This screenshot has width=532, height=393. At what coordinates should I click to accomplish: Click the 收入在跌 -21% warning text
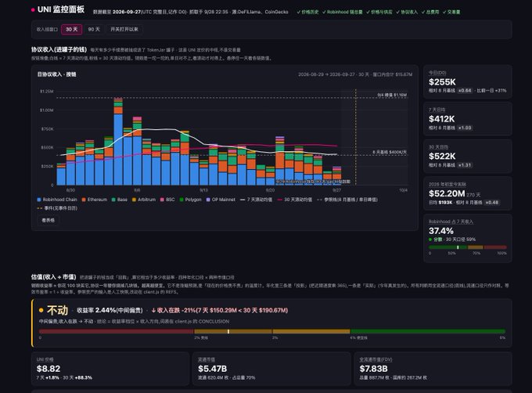(220, 310)
